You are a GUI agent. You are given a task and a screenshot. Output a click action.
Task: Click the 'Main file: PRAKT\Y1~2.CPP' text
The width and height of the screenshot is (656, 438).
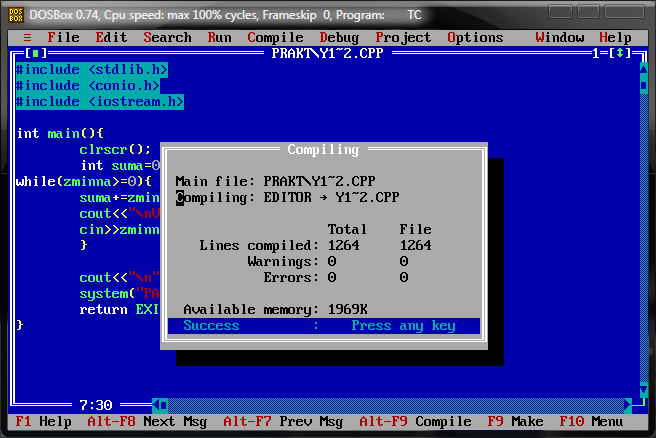click(x=275, y=182)
